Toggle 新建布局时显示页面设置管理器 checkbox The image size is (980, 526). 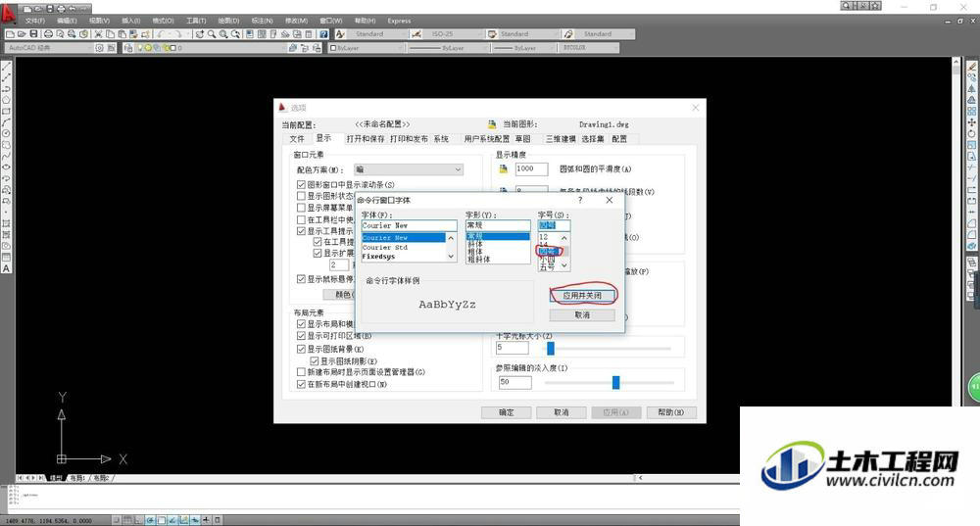301,372
